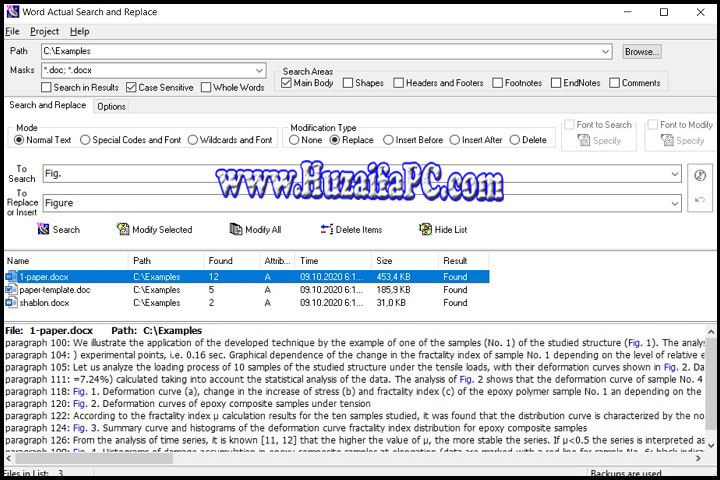The height and width of the screenshot is (480, 720).
Task: Switch to the Options tab
Action: [111, 107]
